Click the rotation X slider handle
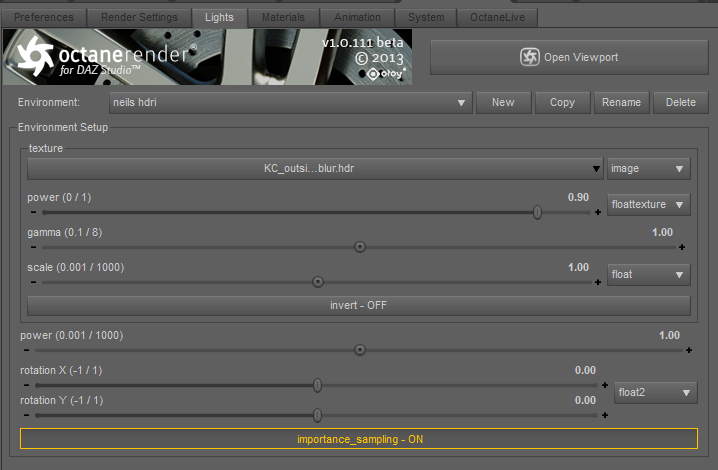Screen dimensions: 718x470 coord(317,385)
